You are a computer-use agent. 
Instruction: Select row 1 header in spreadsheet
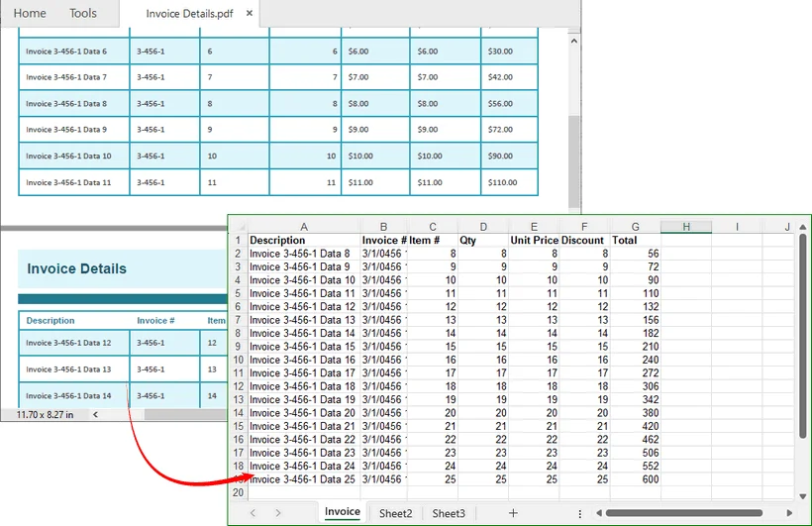pos(239,240)
